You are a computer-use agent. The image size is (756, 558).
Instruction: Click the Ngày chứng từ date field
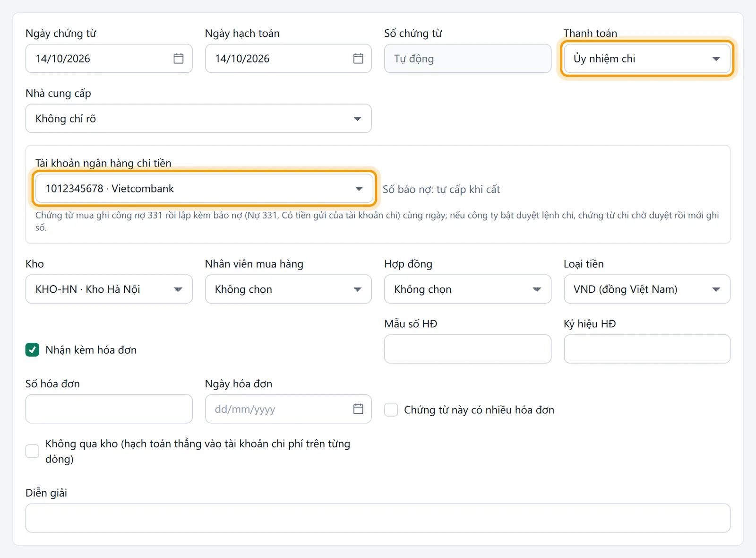click(x=109, y=59)
